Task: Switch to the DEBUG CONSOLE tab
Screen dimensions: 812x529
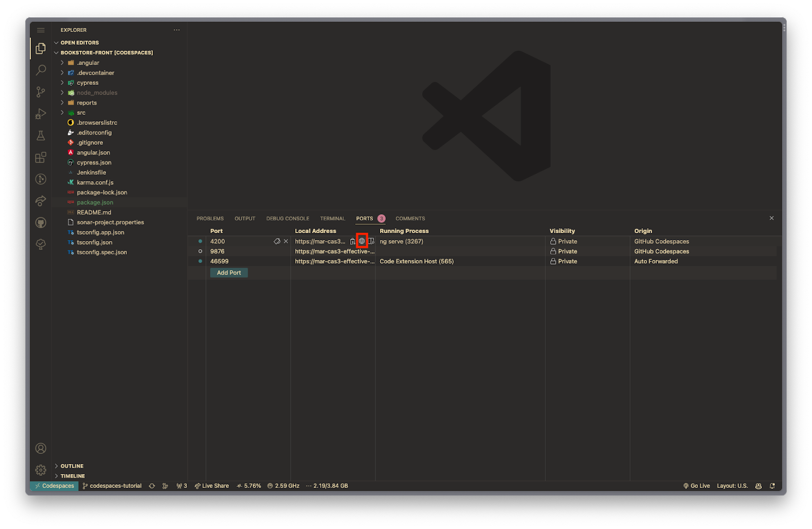Action: pyautogui.click(x=288, y=219)
